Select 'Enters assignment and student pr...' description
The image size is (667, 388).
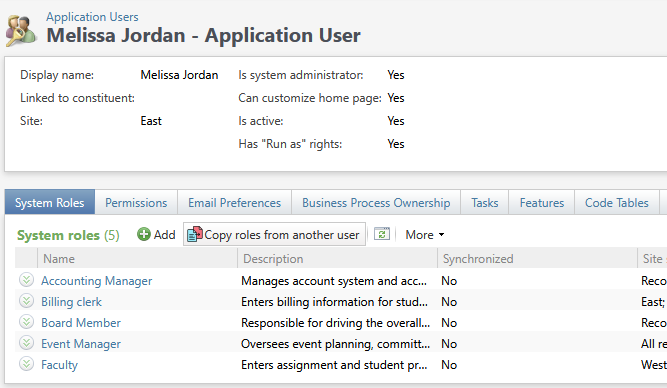click(334, 365)
